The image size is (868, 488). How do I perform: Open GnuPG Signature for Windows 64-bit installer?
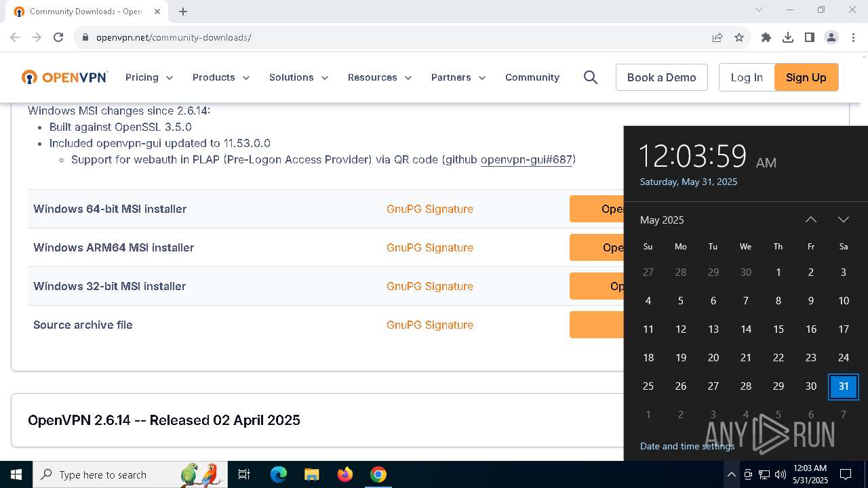click(x=430, y=209)
